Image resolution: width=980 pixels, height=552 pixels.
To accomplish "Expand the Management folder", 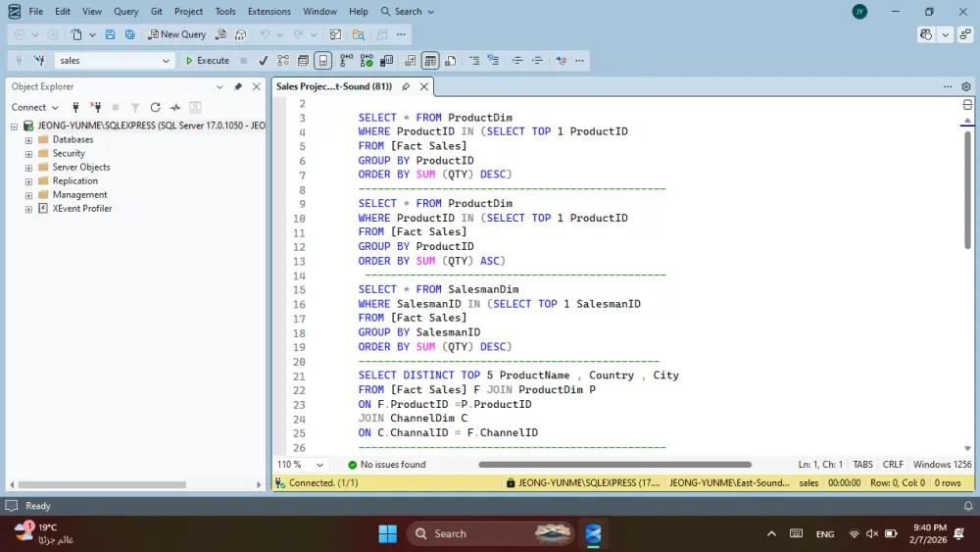I will tap(28, 194).
